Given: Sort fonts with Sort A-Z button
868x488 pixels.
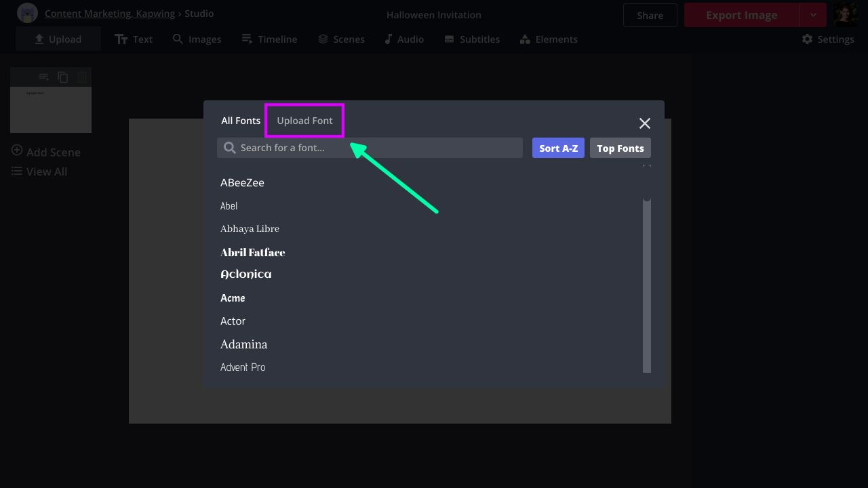Looking at the screenshot, I should [558, 148].
